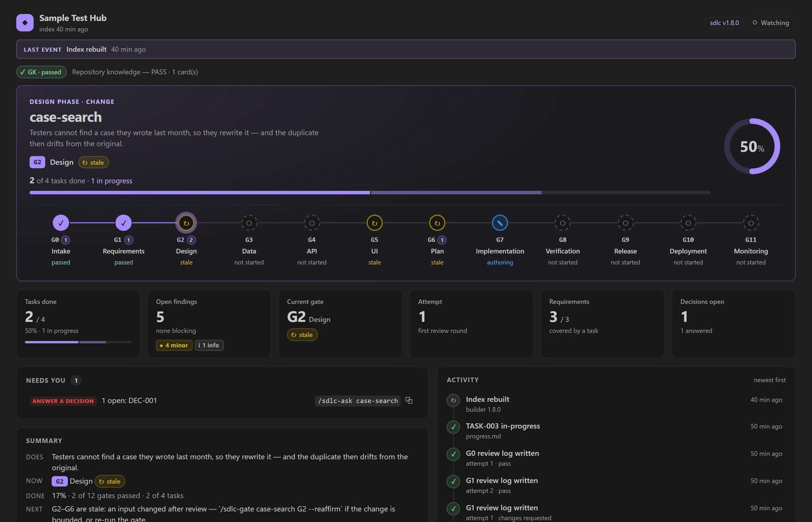Click the 1 info findings chip

(209, 345)
